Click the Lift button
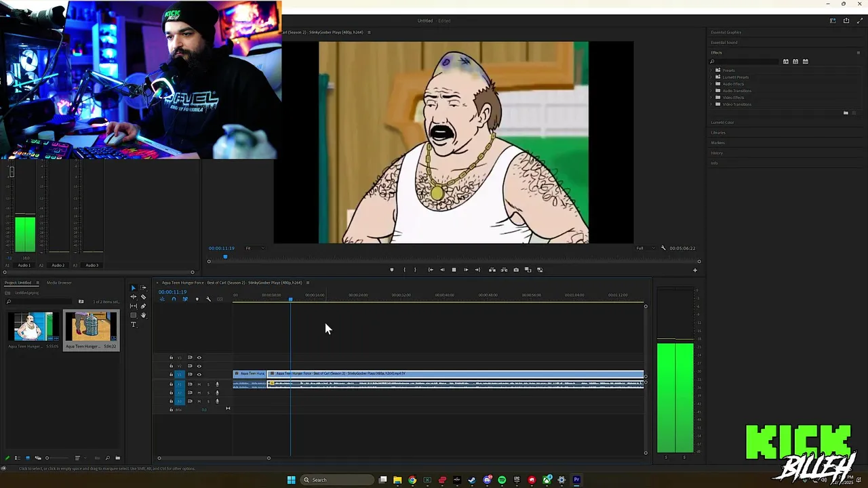The image size is (868, 488). tap(492, 270)
